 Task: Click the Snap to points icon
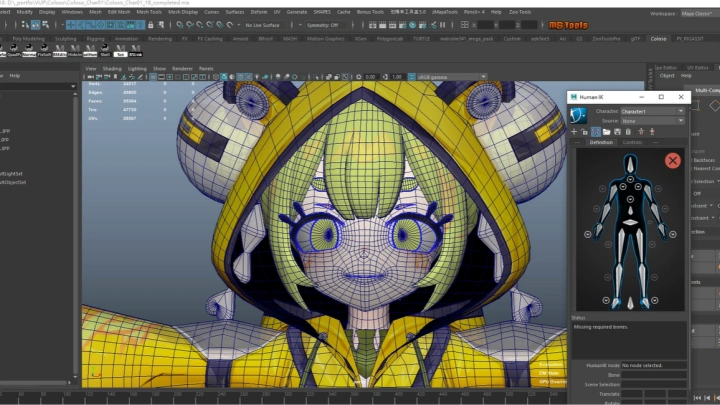click(199, 25)
